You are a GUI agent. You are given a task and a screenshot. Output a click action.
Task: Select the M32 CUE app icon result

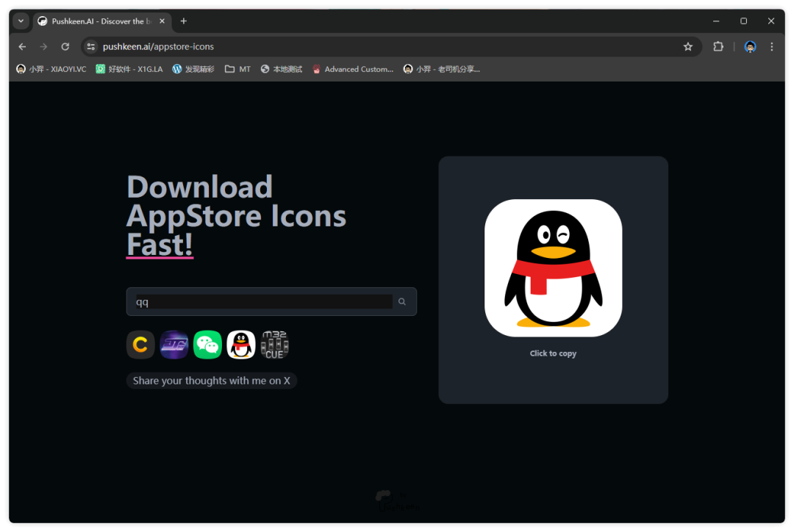tap(274, 345)
